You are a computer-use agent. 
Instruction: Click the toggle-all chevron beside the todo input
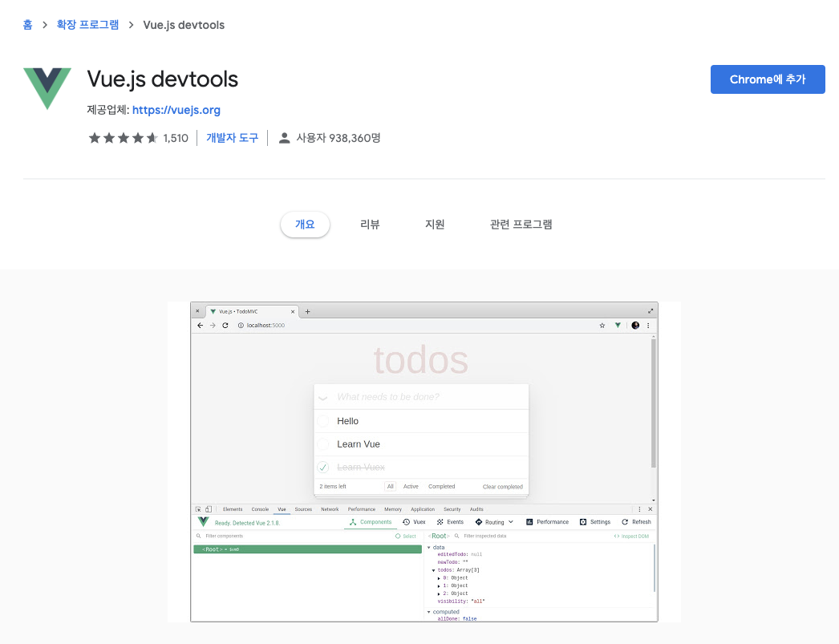[322, 398]
